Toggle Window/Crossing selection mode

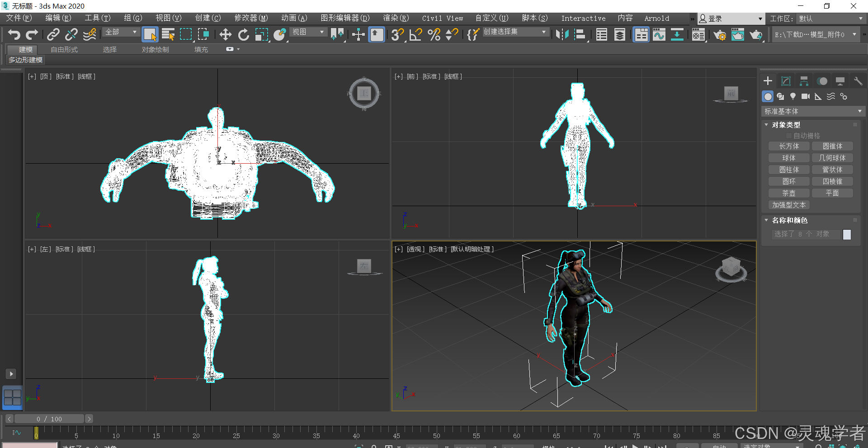(x=204, y=34)
